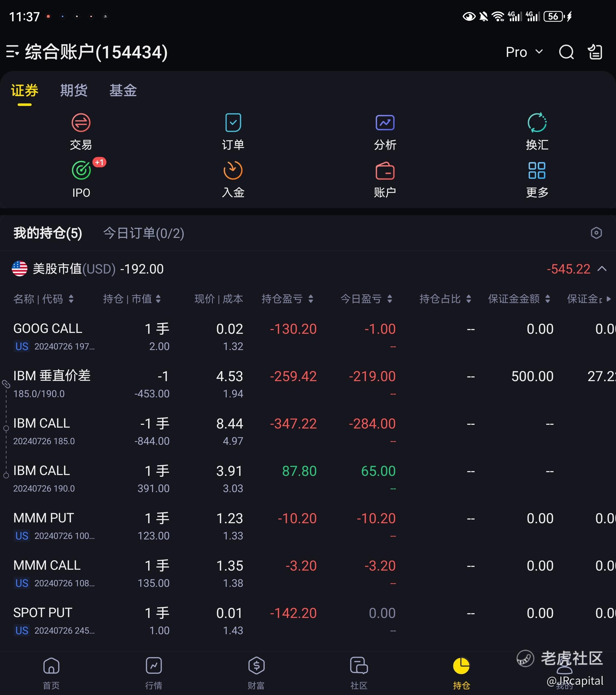Sort by 今日盈亏 column
The image size is (616, 695).
pos(366,299)
